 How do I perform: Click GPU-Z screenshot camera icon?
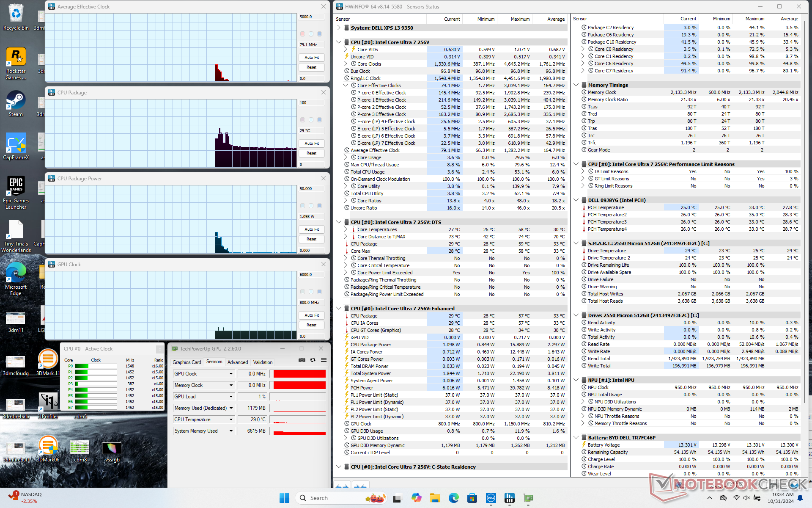[x=302, y=360]
